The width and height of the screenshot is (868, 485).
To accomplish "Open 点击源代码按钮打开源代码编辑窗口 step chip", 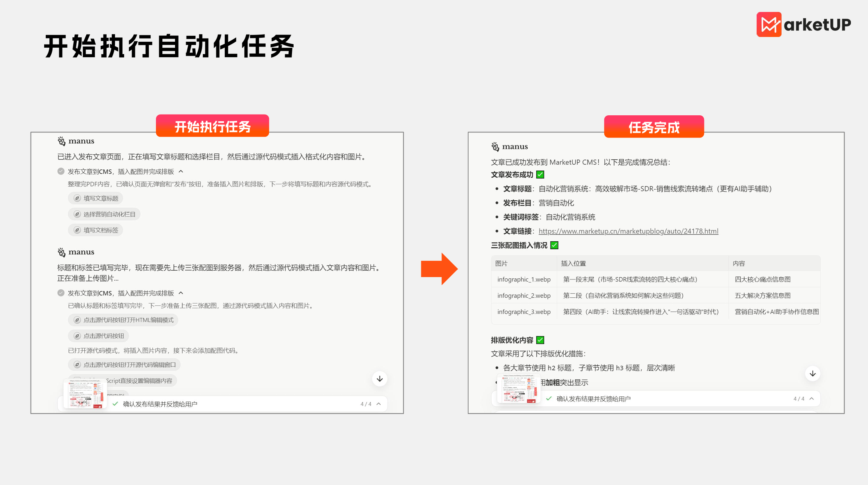I will coord(124,365).
